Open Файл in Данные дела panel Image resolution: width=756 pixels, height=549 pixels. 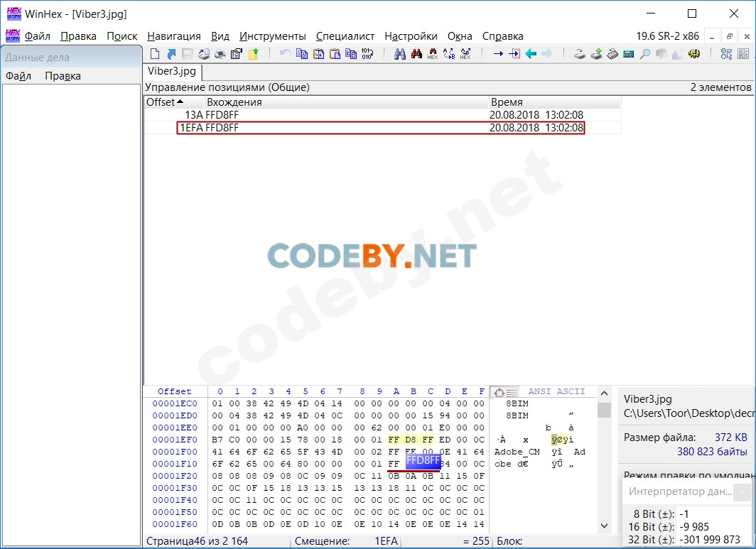coord(18,76)
